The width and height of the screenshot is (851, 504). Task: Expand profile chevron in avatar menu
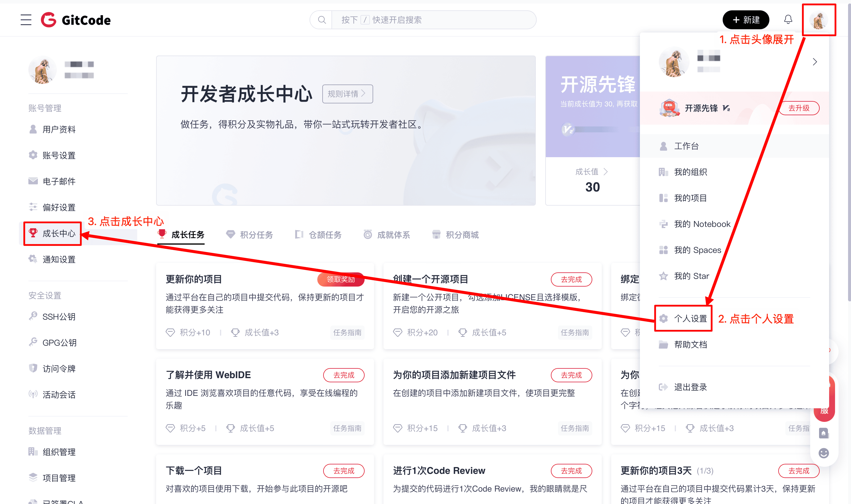click(814, 62)
